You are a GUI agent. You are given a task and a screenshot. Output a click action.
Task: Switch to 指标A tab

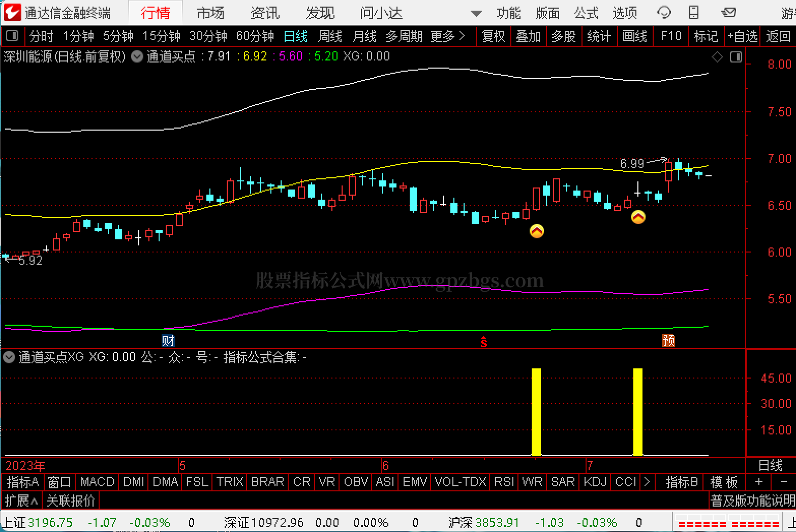coord(23,482)
